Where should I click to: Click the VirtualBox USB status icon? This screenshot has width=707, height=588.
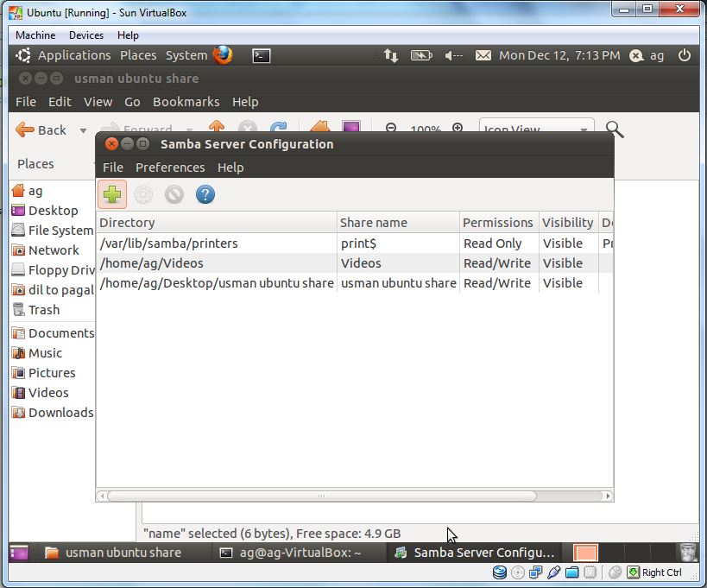tap(553, 572)
